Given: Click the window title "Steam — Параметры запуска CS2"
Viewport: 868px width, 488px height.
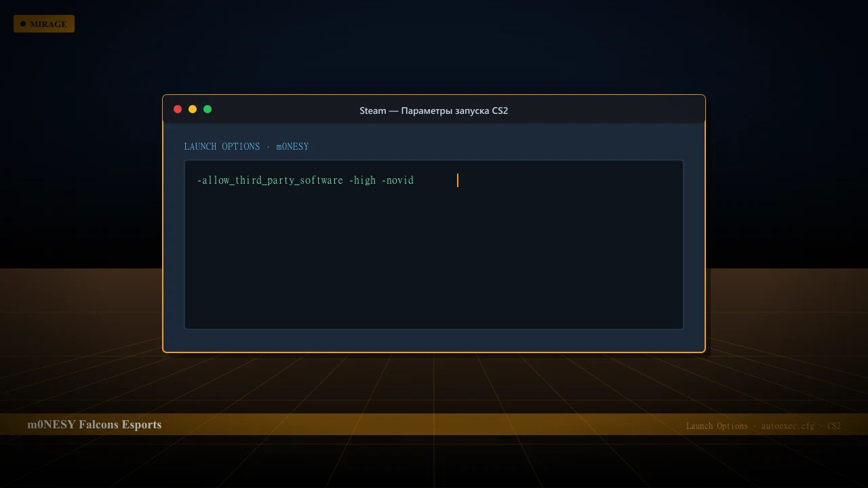Looking at the screenshot, I should [x=434, y=110].
